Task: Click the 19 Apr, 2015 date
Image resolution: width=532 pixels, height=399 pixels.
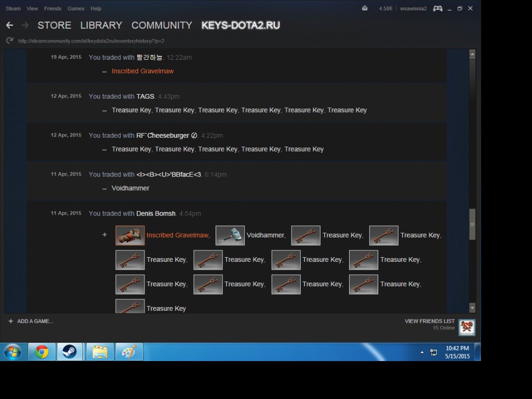Action: pos(66,57)
